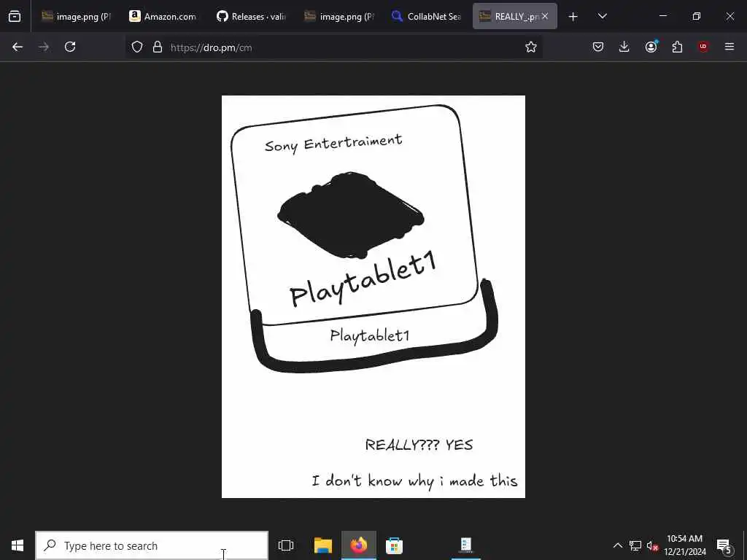This screenshot has width=747, height=560.
Task: Open File Explorer from taskbar
Action: (x=323, y=545)
